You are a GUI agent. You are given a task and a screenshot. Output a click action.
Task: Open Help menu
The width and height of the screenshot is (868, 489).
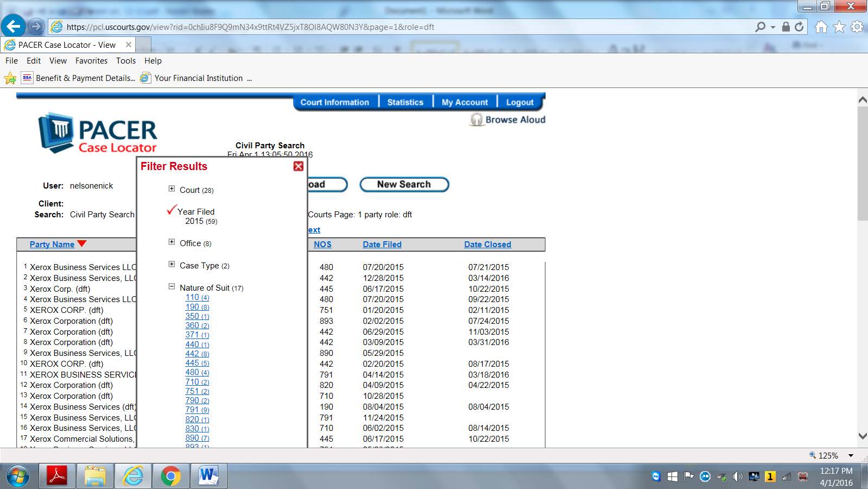[x=153, y=61]
